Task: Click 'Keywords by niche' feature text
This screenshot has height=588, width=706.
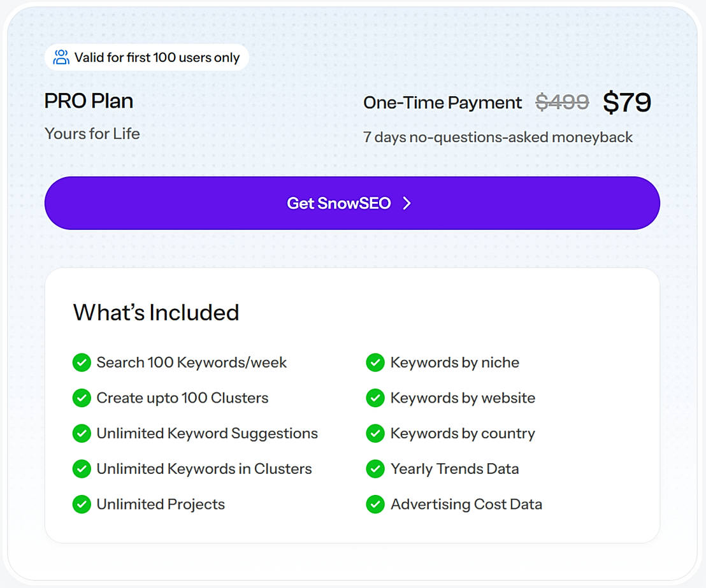Action: tap(455, 363)
